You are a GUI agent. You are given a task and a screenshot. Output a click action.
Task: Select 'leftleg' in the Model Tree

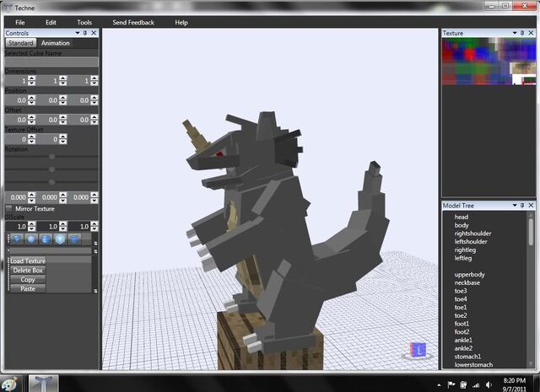[463, 258]
